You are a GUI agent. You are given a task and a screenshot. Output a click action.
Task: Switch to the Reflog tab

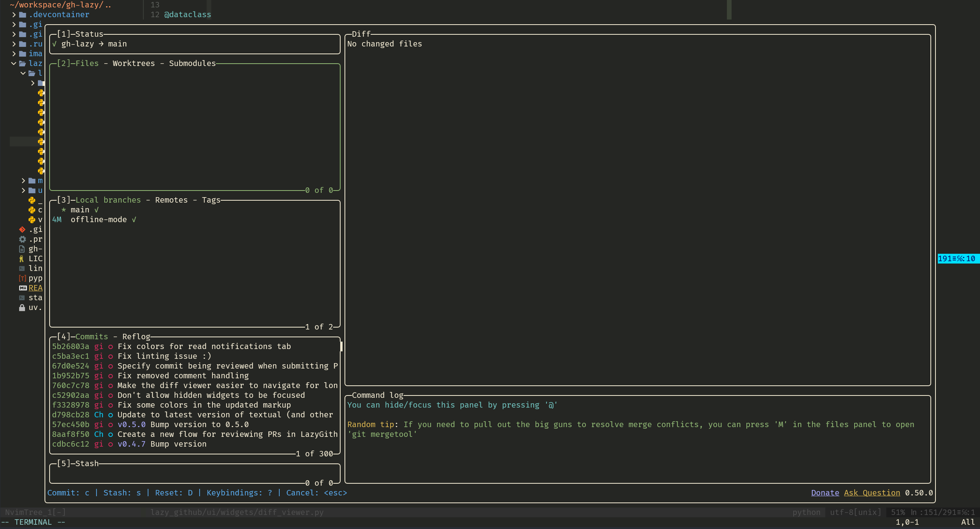(x=136, y=337)
